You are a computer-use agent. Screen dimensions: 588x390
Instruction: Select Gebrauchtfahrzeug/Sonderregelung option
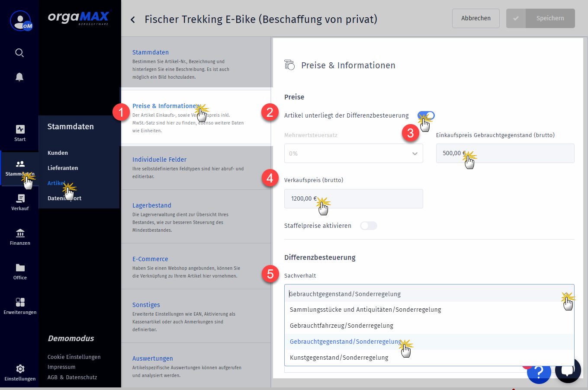(x=429, y=326)
